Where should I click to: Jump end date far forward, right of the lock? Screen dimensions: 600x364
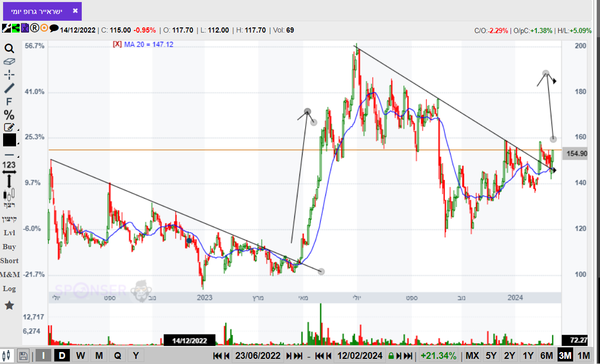(408, 356)
